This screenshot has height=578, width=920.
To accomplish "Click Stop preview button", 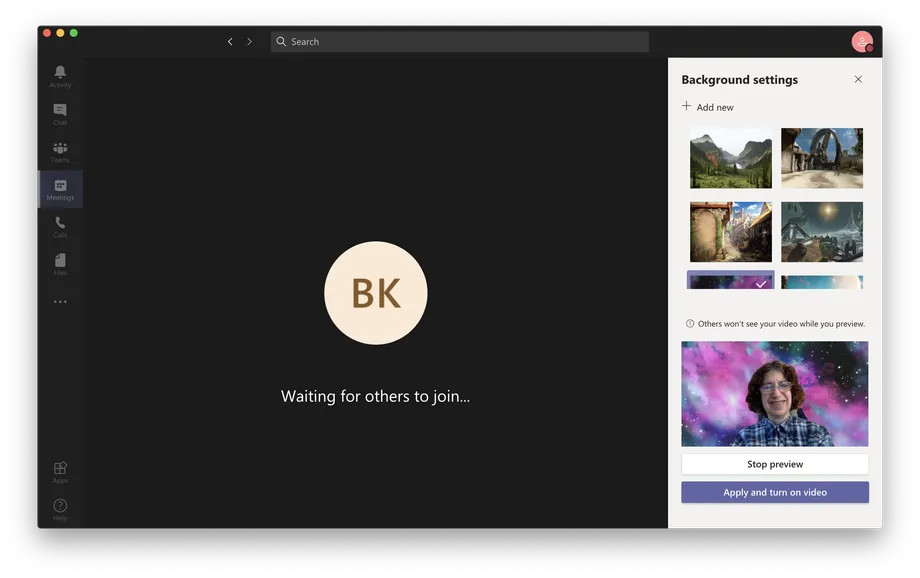I will point(774,464).
